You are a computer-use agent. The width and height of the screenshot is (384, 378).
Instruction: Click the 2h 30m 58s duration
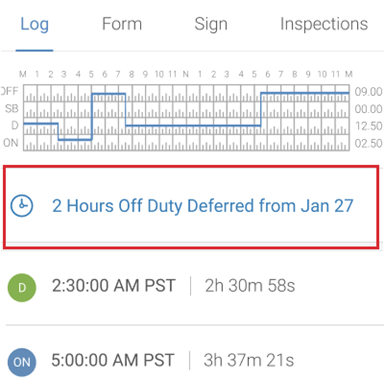pos(250,286)
